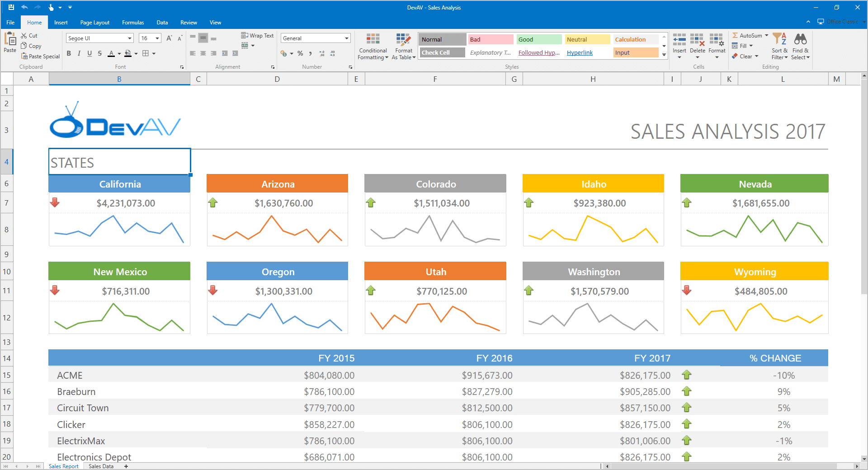This screenshot has width=868, height=470.
Task: Toggle Wrap Text for the cell
Action: (x=257, y=36)
